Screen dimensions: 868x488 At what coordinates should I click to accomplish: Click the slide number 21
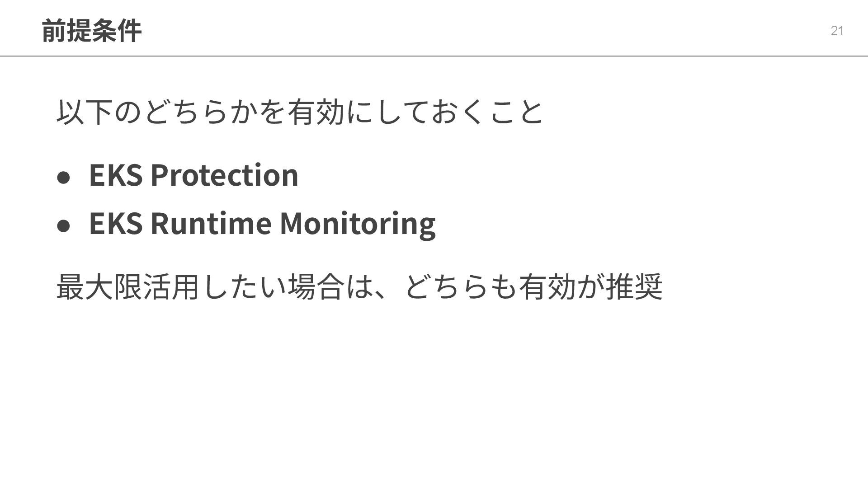(837, 31)
